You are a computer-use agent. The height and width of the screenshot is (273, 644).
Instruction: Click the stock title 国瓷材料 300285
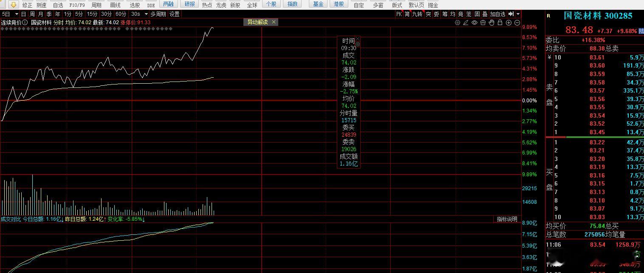(x=598, y=16)
